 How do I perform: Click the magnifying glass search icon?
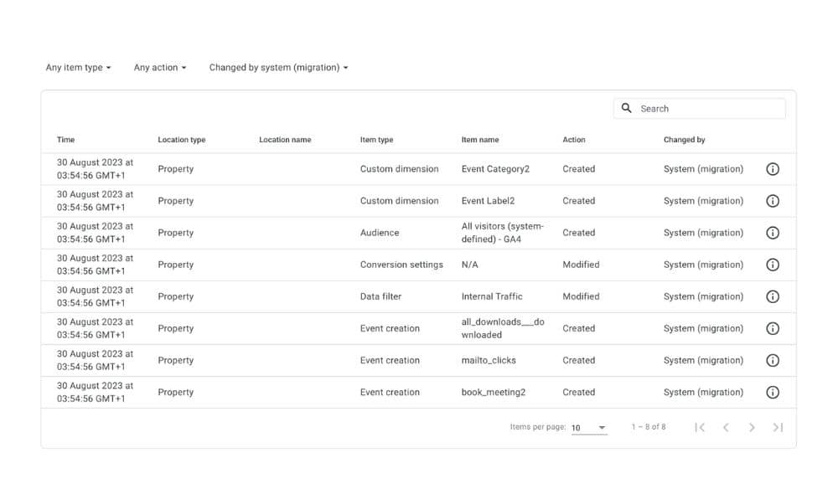tap(626, 108)
